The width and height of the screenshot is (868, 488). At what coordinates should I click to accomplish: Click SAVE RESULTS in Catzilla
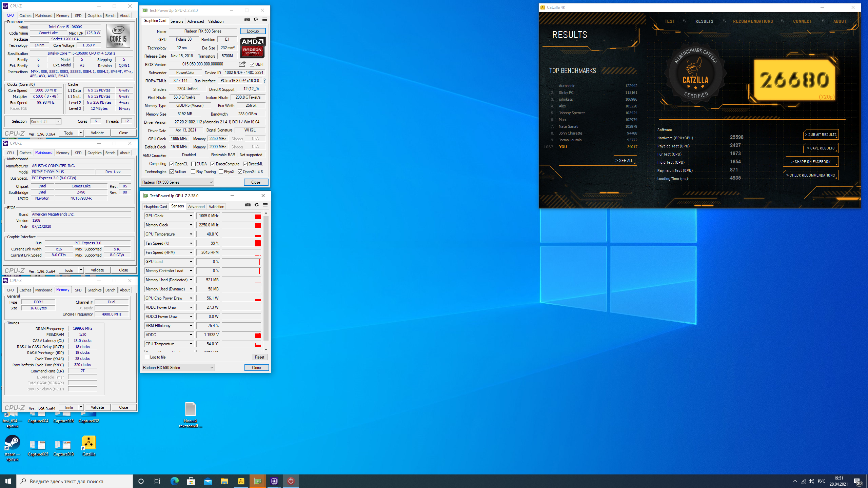coord(821,148)
